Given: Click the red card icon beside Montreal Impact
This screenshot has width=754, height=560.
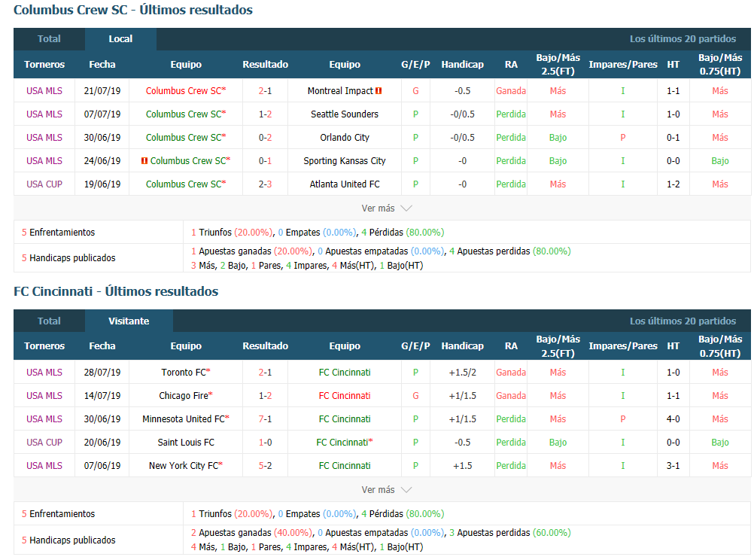Looking at the screenshot, I should [x=379, y=90].
